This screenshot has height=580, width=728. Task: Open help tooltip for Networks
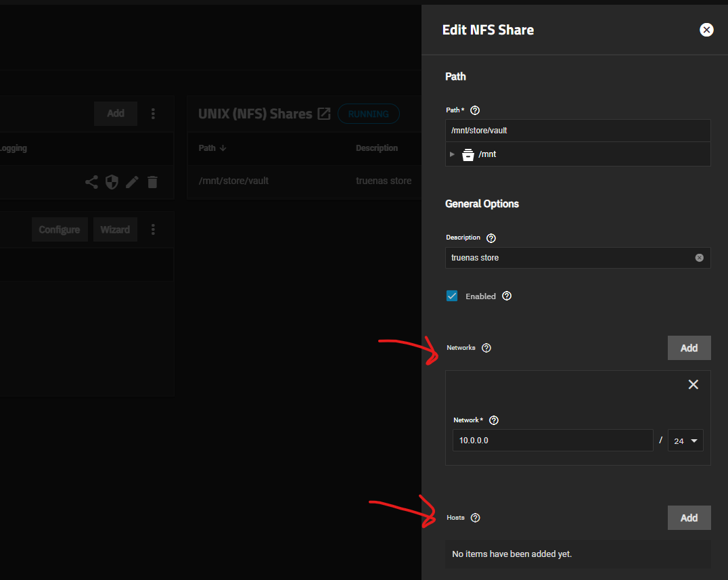(486, 348)
